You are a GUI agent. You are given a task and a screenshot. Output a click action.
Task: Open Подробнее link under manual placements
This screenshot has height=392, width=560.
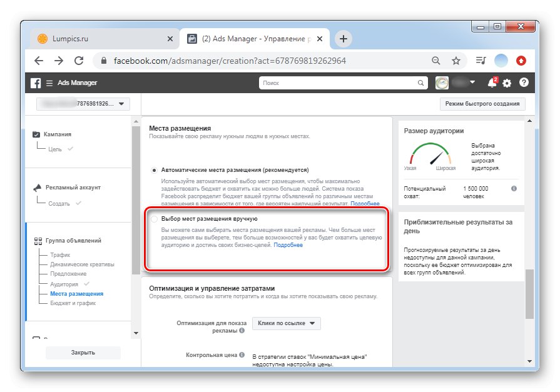pos(288,245)
